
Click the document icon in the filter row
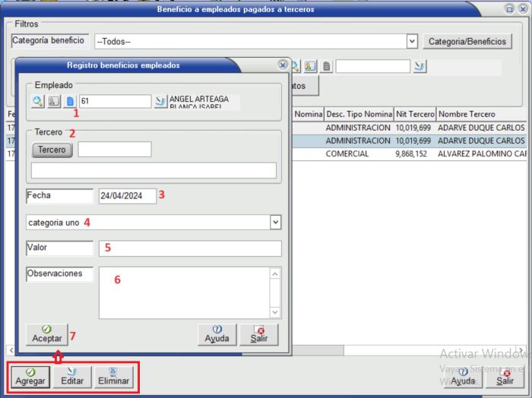[x=326, y=67]
